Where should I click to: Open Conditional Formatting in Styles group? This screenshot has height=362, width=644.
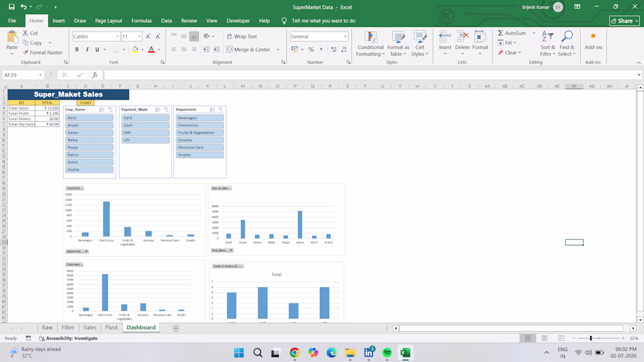tap(371, 43)
